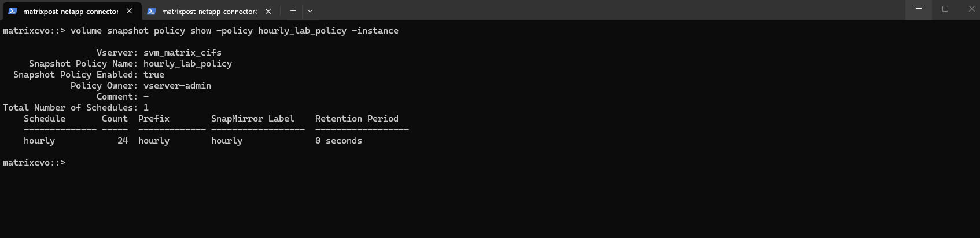Click the empty title bar area

click(579, 10)
